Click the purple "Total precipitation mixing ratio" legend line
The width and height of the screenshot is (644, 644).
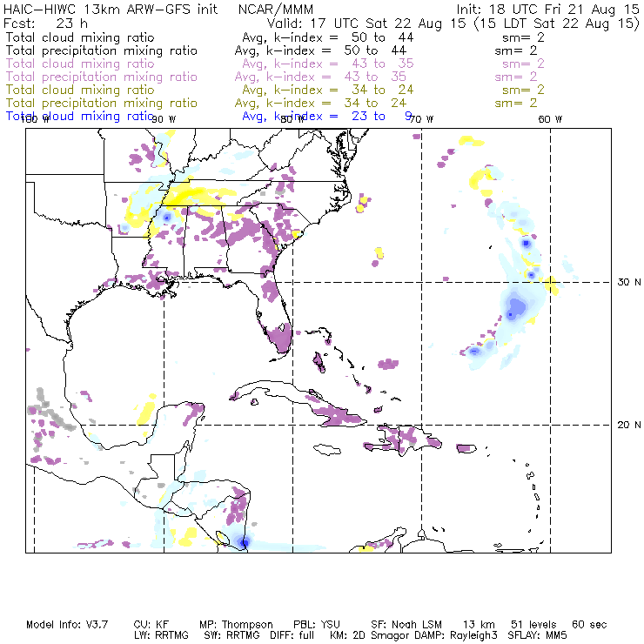point(272,77)
